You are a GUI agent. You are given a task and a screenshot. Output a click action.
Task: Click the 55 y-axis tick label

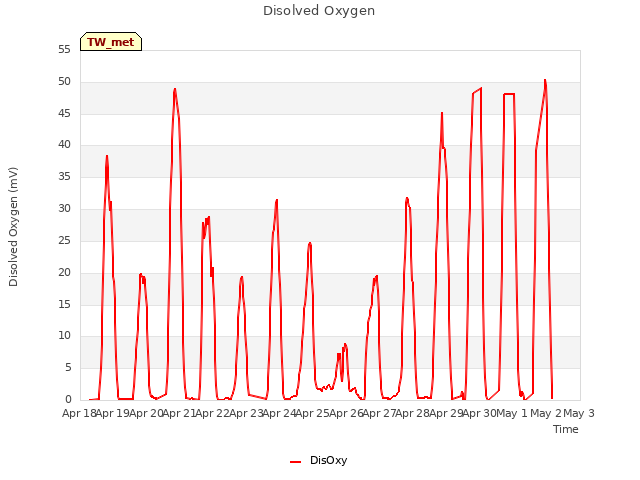pos(64,50)
